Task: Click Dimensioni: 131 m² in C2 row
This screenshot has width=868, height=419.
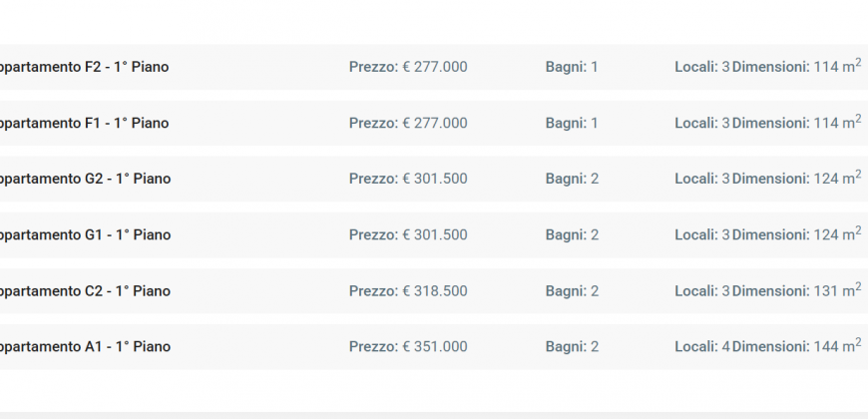Action: (796, 290)
